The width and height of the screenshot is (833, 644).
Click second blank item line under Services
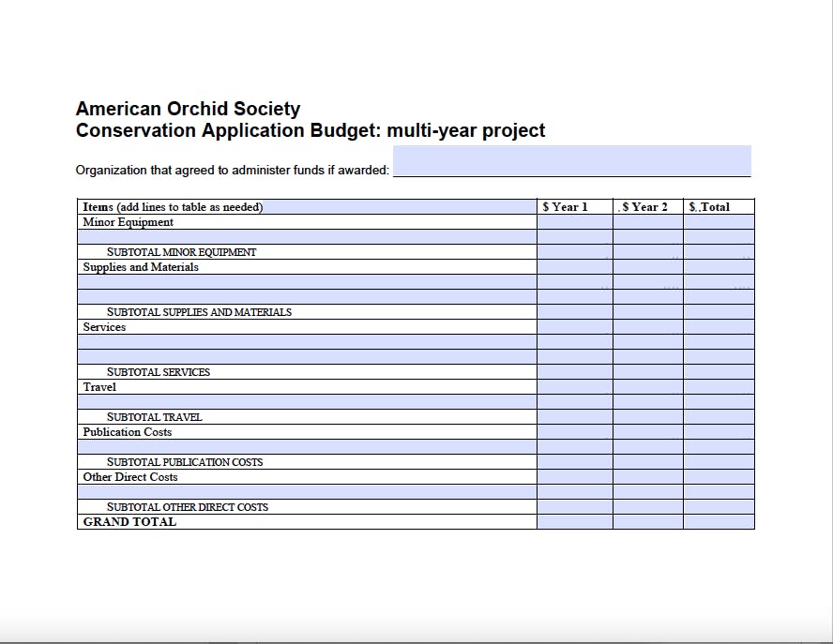point(307,357)
